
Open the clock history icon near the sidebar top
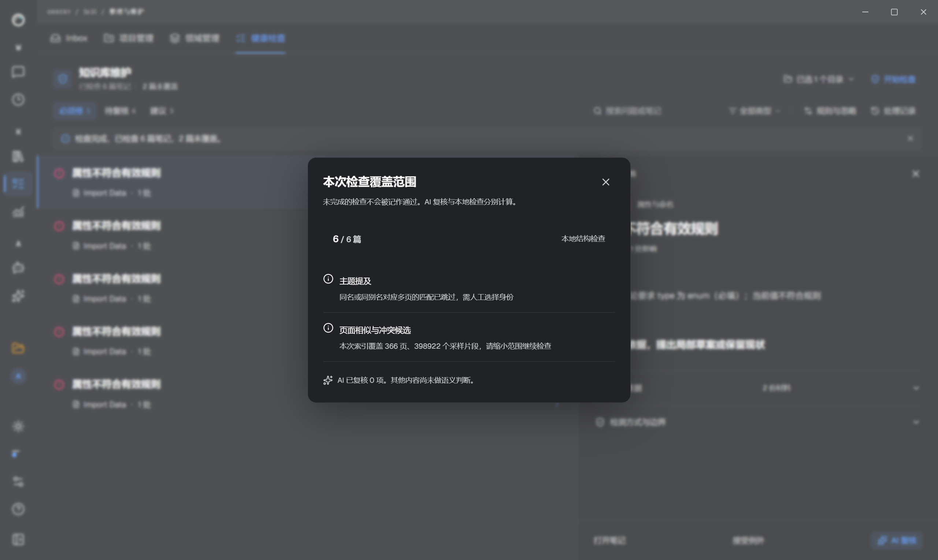18,100
